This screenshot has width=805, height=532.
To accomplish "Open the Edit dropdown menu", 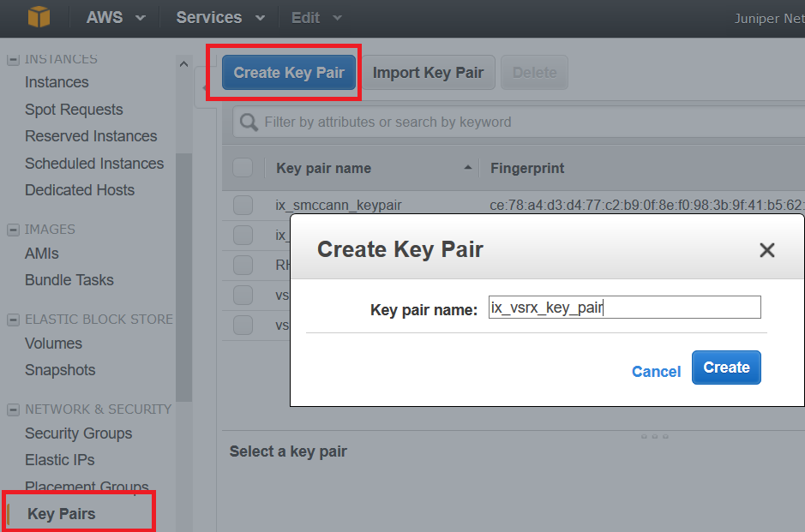I will [x=316, y=17].
